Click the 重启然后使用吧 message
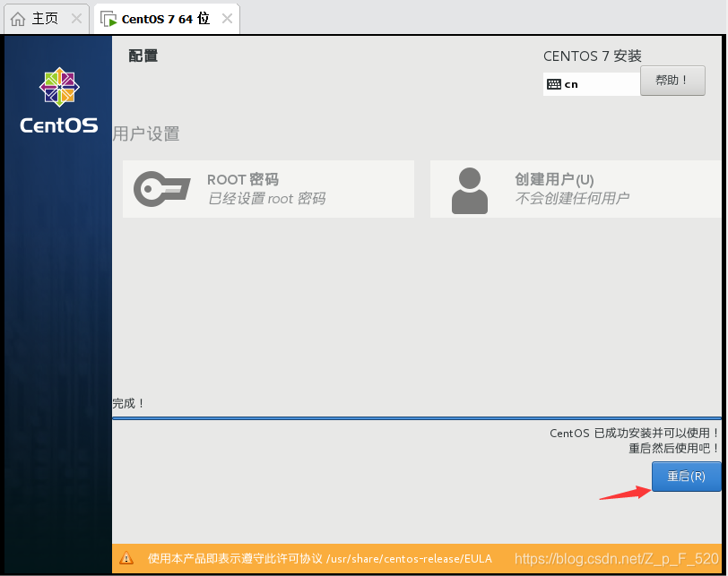This screenshot has width=728, height=576. 673,449
